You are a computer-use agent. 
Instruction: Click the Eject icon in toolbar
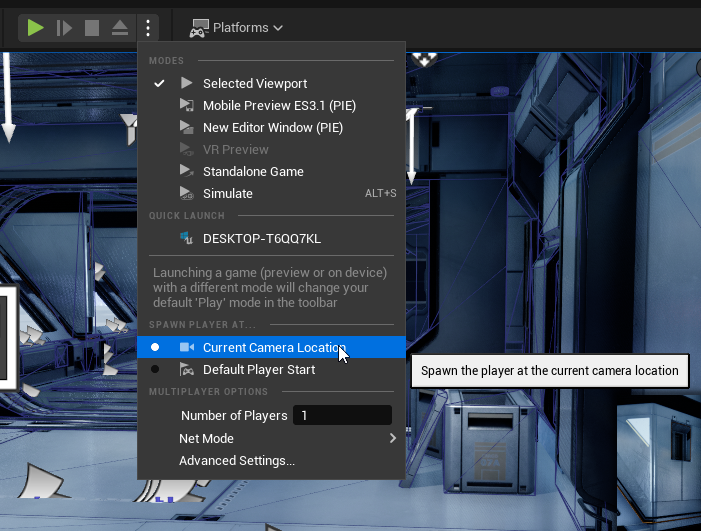pos(119,28)
